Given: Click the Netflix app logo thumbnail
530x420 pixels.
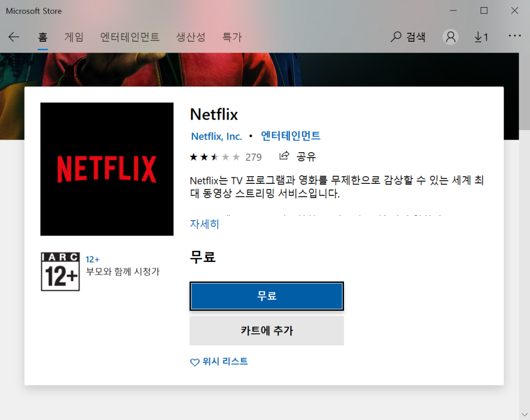Looking at the screenshot, I should point(107,169).
